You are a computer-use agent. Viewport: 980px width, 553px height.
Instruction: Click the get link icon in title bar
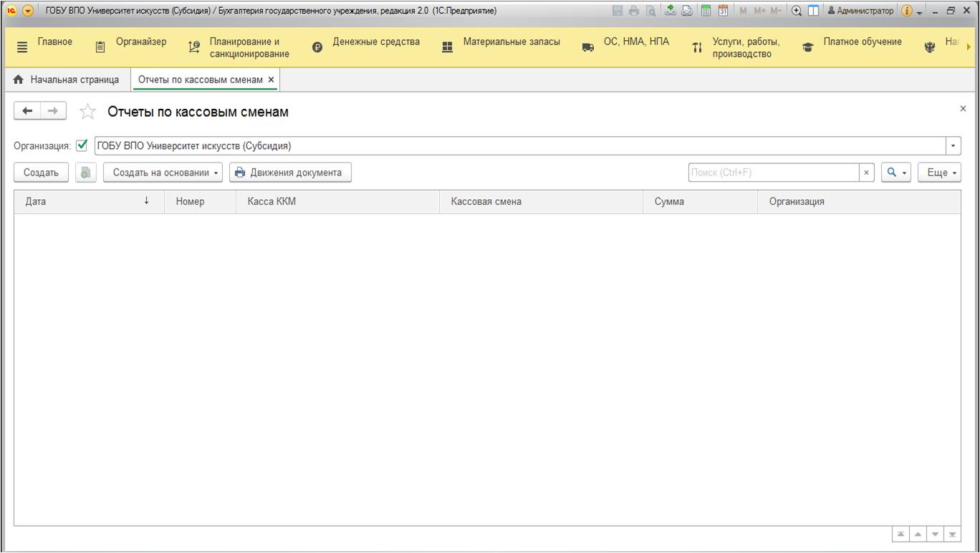671,11
